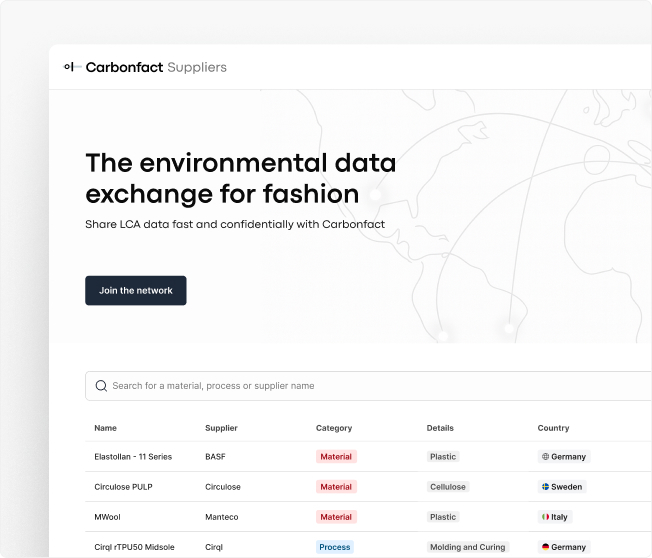Click the Plastic tag in the MWool row
652x558 pixels.
(x=443, y=517)
